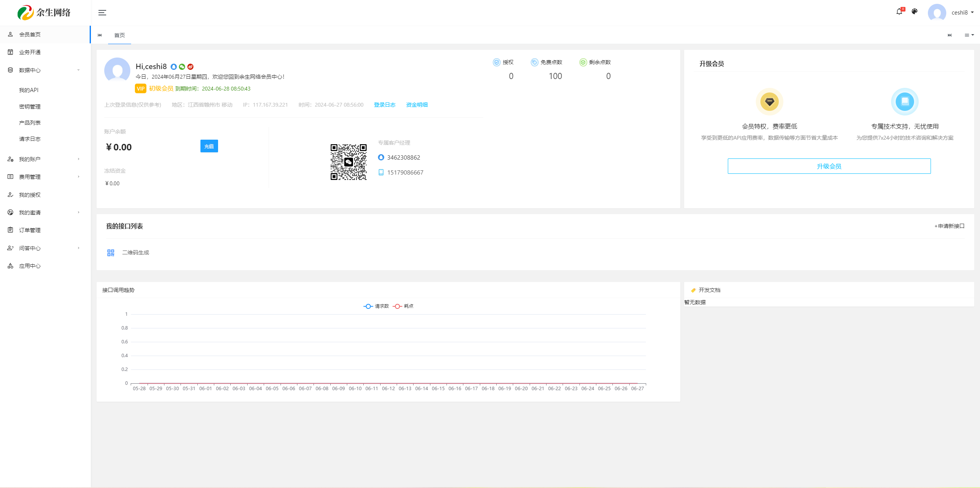The image size is (980, 488).
Task: Click the QQ icon beside Hi,ceshi8
Action: pyautogui.click(x=174, y=67)
